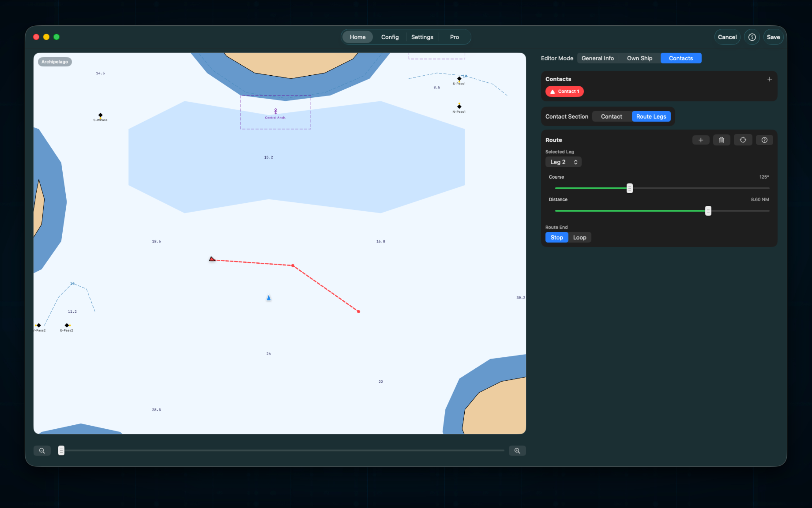Adjust the Distance slider handle
Viewport: 812px width, 508px height.
pos(708,211)
